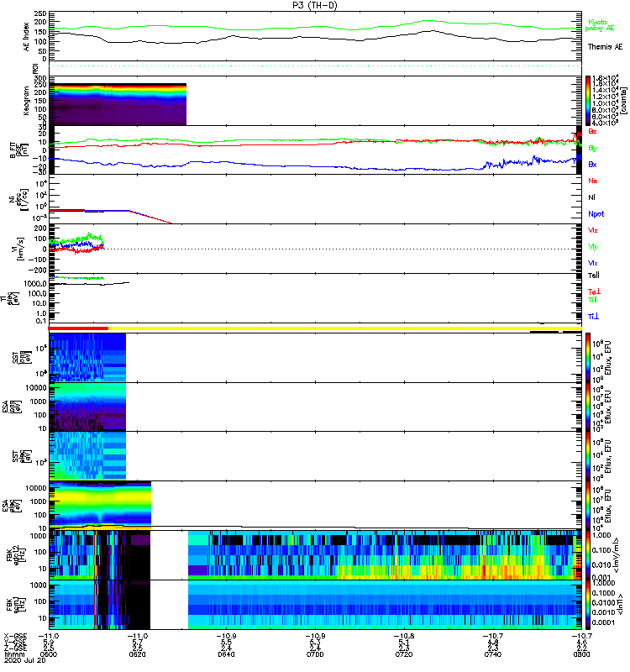
Task: Click the dotted green ROI line
Action: coord(315,66)
